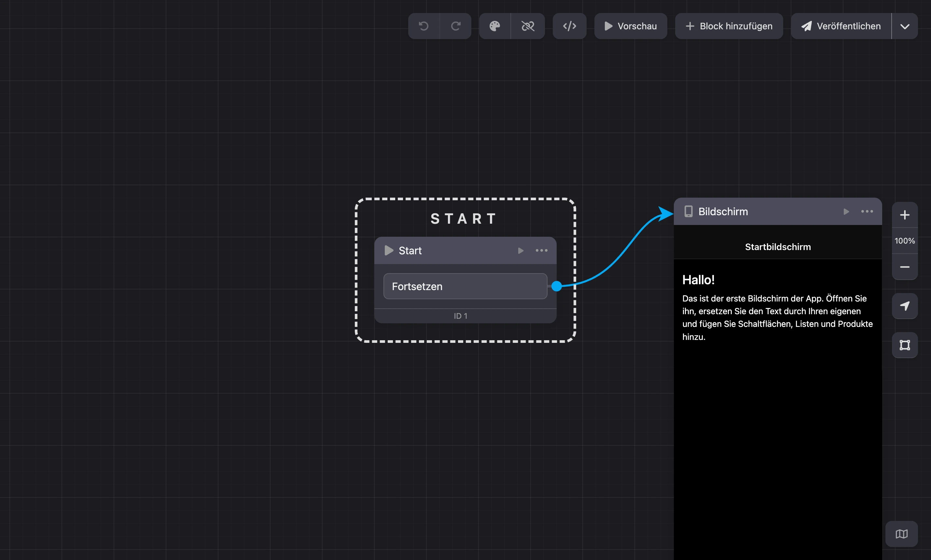
Task: Publish with Veröffentlichen button
Action: click(841, 26)
